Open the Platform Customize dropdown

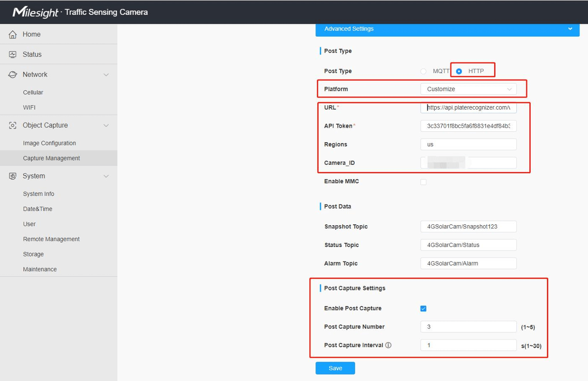pyautogui.click(x=468, y=89)
